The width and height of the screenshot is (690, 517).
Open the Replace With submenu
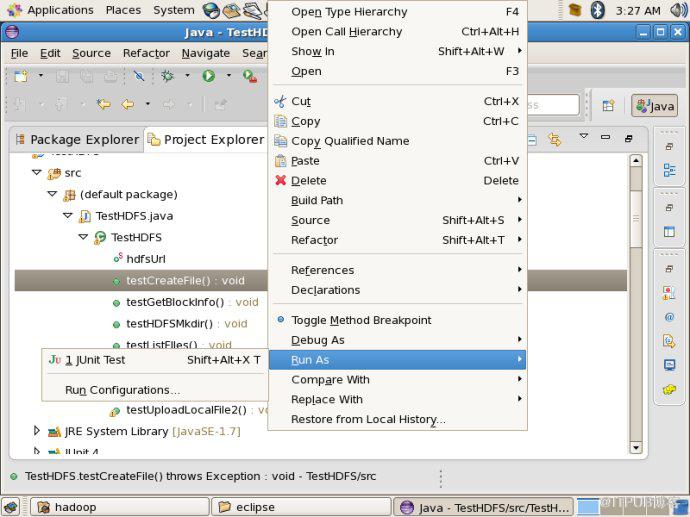[x=398, y=399]
